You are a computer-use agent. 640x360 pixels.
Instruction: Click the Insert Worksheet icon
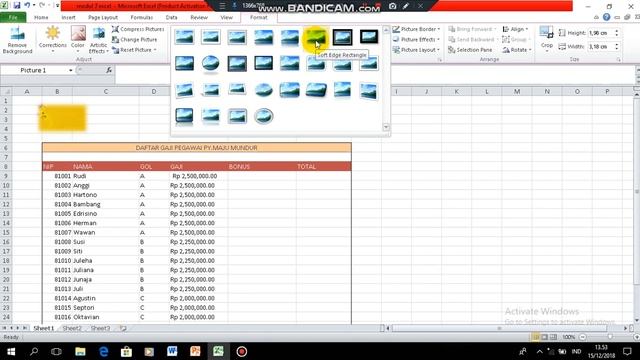pyautogui.click(x=123, y=328)
